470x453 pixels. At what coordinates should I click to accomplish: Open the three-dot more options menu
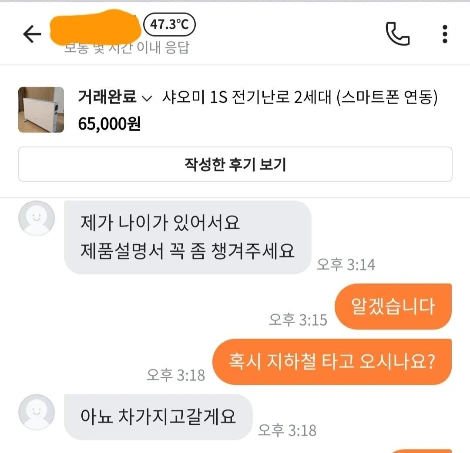[x=445, y=34]
